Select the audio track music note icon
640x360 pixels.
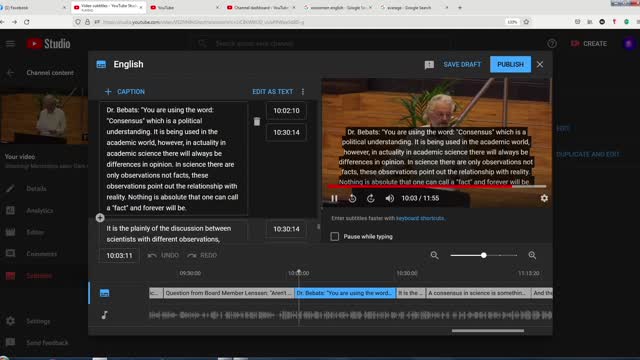104,315
